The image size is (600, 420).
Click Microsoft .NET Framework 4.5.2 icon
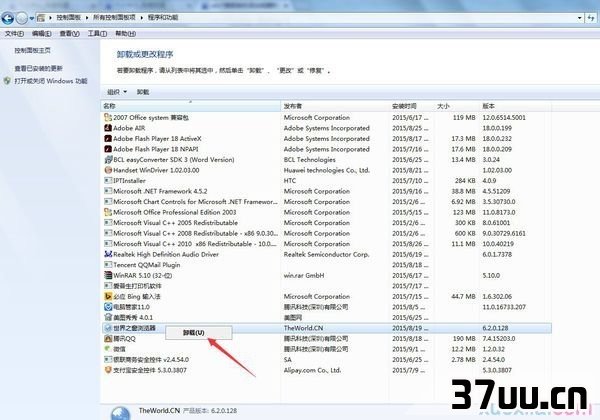[x=108, y=191]
